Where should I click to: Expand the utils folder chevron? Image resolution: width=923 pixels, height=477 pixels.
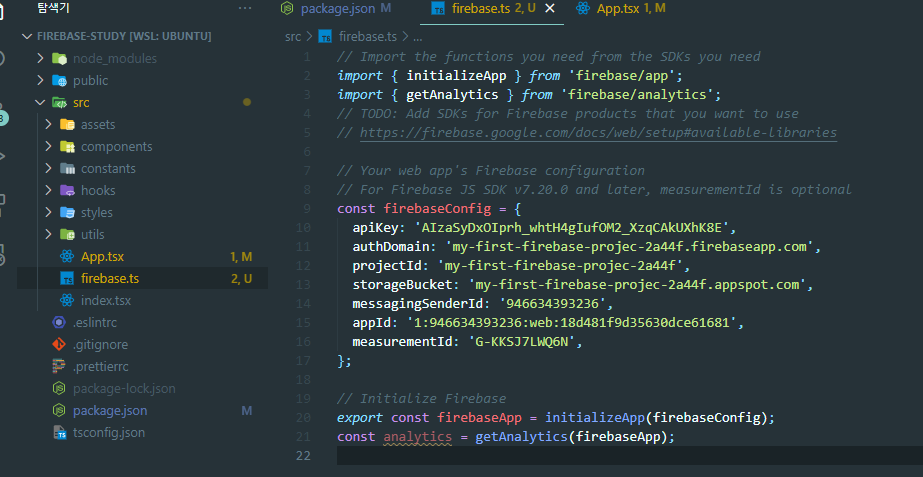tap(48, 234)
